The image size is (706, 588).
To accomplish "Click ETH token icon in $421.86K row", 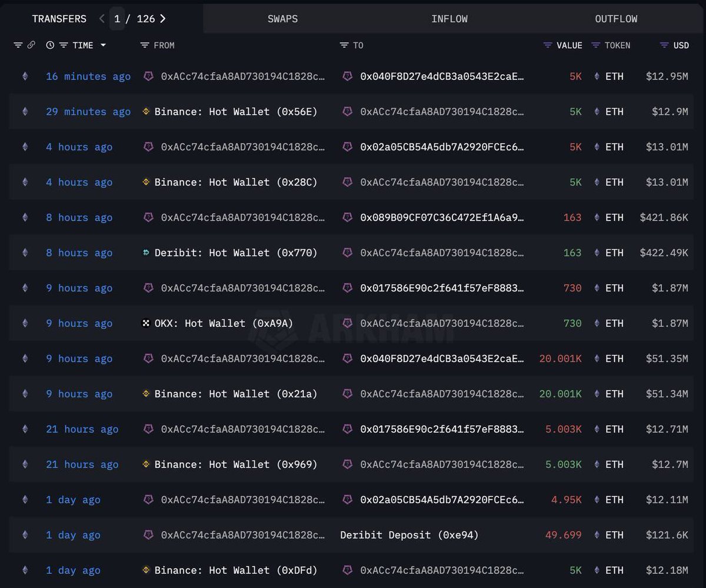I will pyautogui.click(x=597, y=218).
